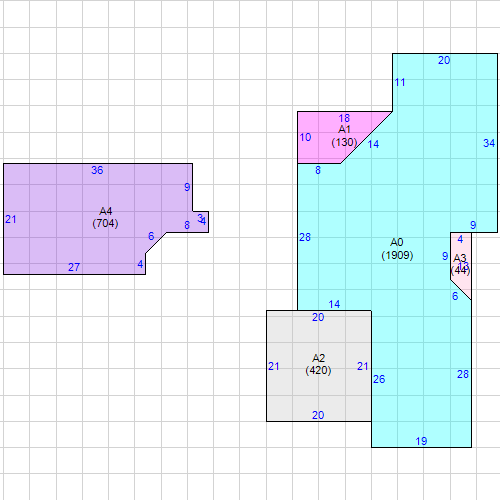
Task: Select the 28 dimension on A0's lower right edge
Action: (463, 374)
